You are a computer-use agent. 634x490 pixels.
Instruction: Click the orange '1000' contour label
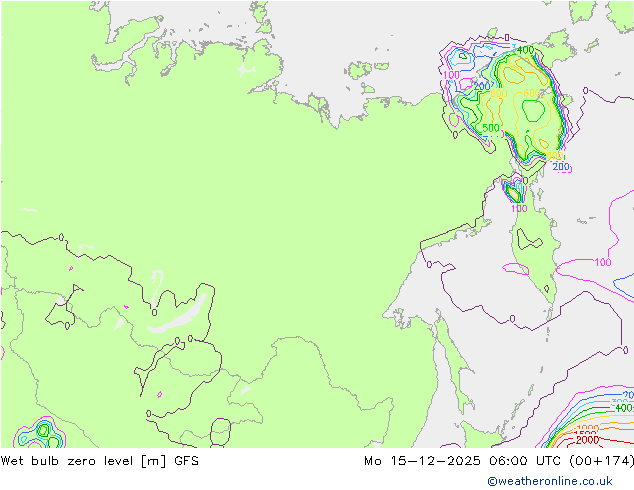click(x=588, y=428)
